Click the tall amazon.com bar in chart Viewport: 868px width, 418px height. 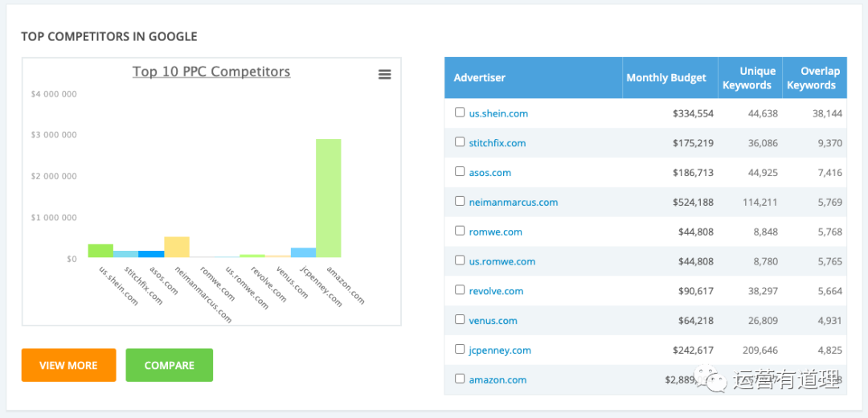pos(328,198)
